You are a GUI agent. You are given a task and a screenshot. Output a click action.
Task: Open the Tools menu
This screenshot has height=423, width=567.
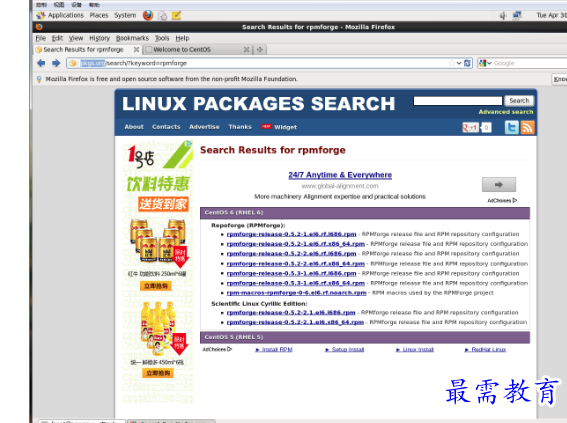[x=162, y=38]
